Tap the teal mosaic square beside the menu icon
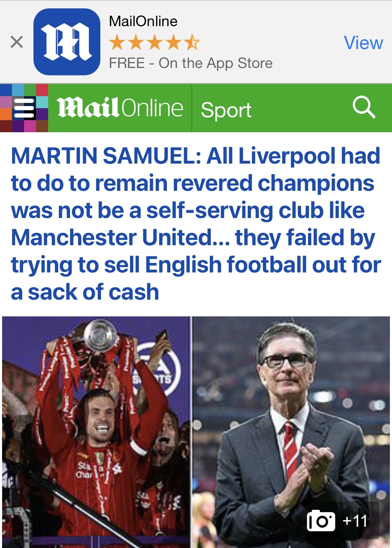 click(42, 102)
